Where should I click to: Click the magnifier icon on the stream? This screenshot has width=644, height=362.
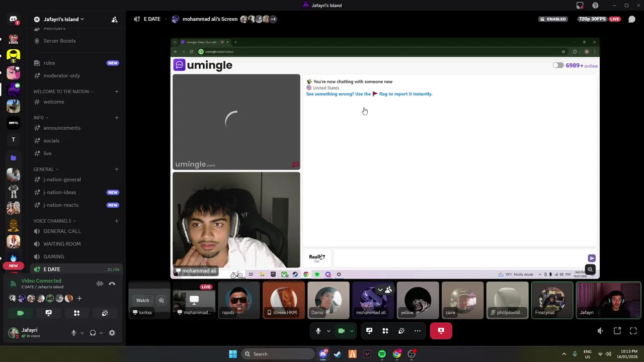coord(590,270)
